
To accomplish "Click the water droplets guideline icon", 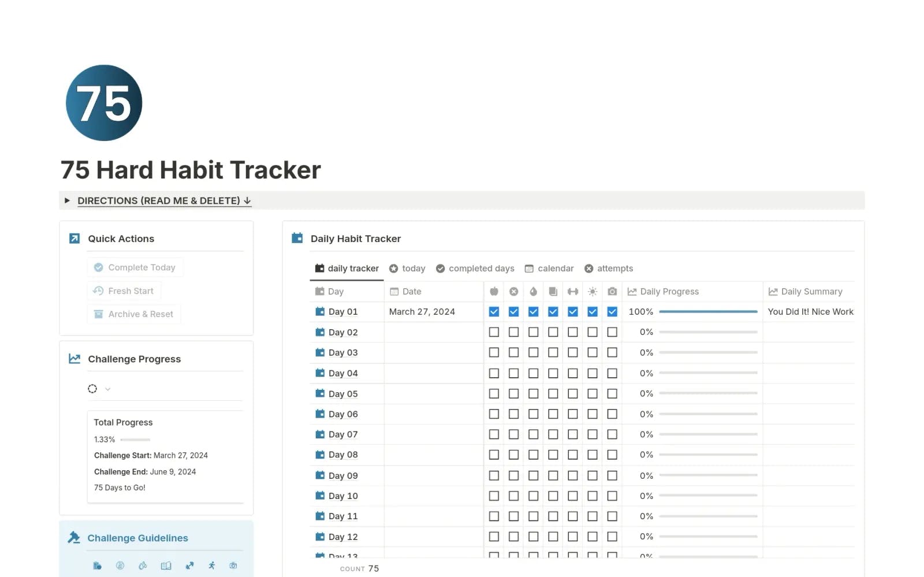I will pyautogui.click(x=143, y=565).
